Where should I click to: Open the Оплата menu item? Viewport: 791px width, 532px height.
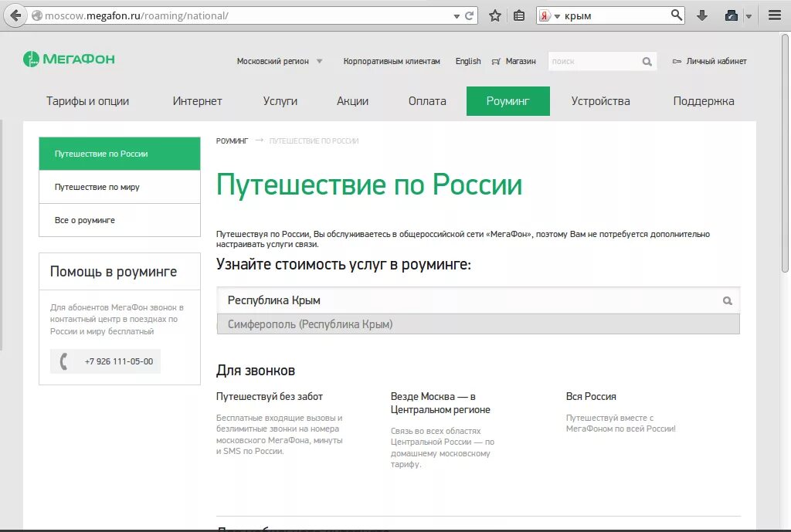tap(427, 101)
